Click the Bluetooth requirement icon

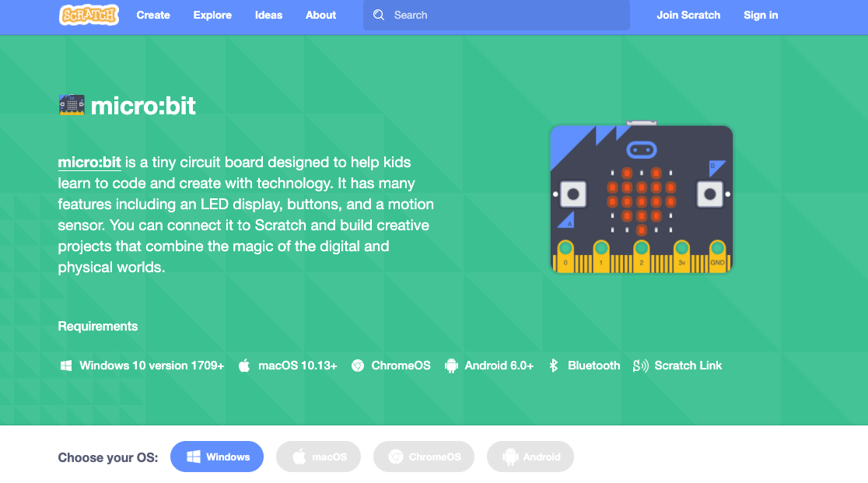(x=553, y=366)
